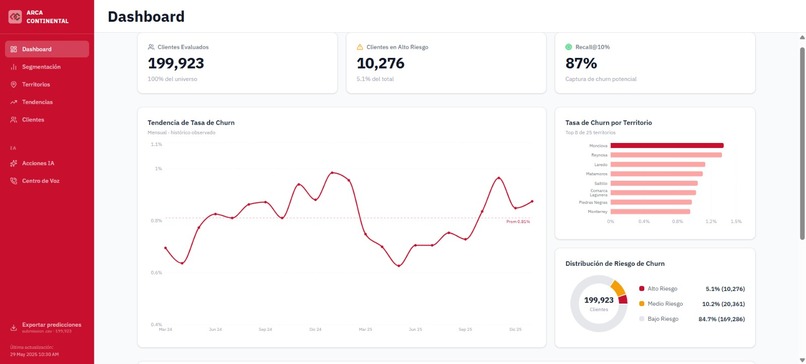Image resolution: width=806 pixels, height=364 pixels.
Task: Click the Saltillo bar in territory chart
Action: point(654,183)
